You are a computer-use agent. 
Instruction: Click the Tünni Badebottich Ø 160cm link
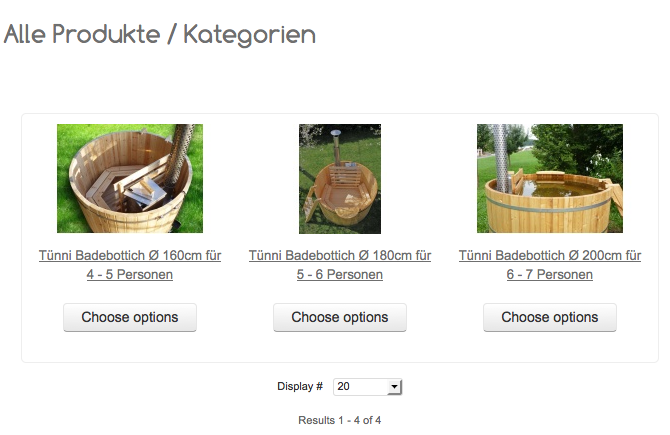[130, 256]
